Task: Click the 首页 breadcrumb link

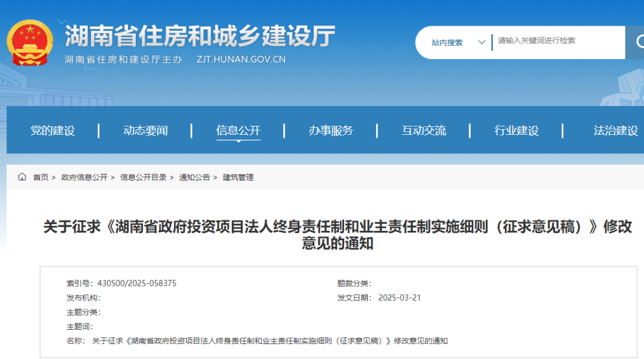Action: click(x=41, y=177)
